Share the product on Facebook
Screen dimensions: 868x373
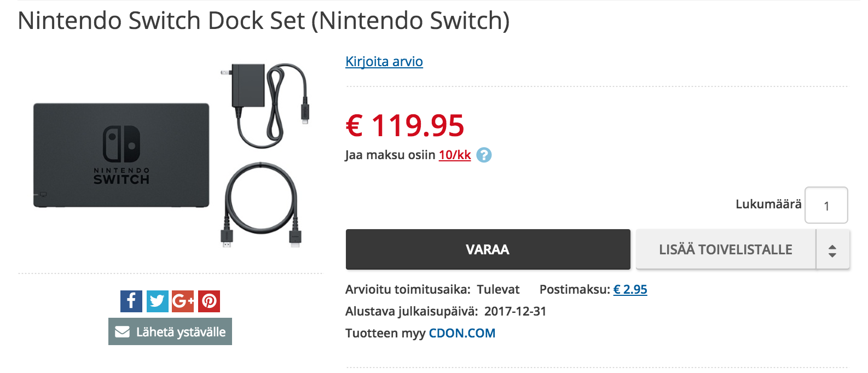[x=131, y=301]
